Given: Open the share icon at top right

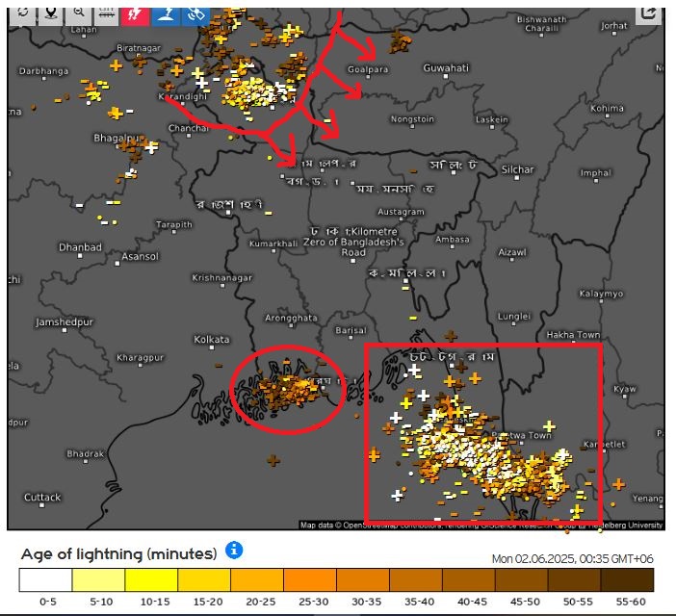Looking at the screenshot, I should pos(649,14).
